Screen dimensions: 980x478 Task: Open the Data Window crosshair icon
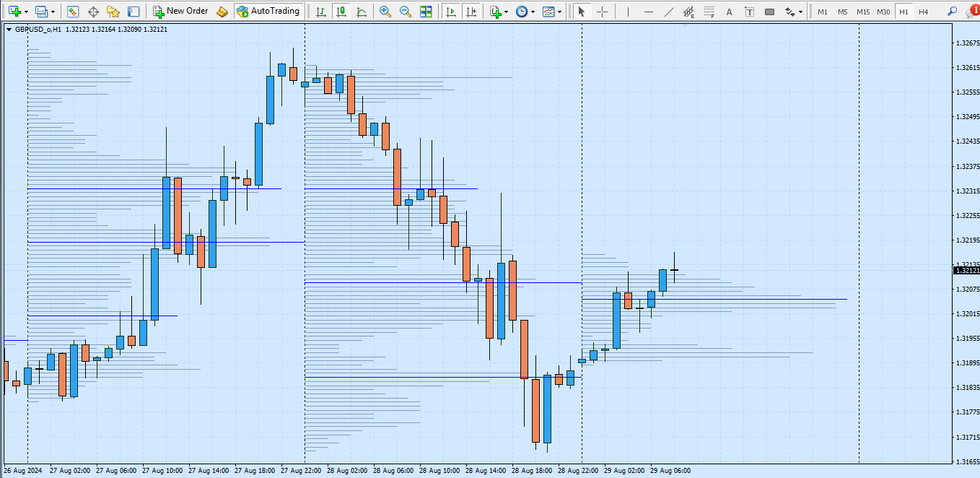pyautogui.click(x=93, y=12)
